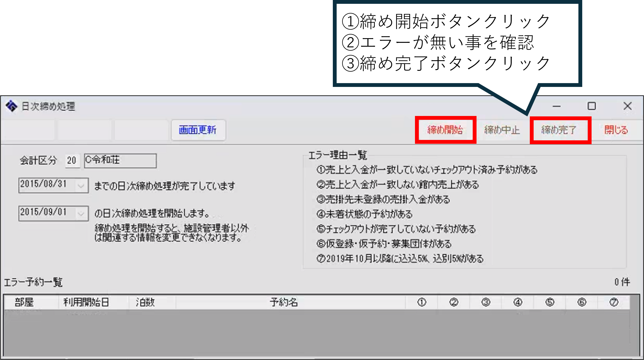644x360 pixels.
Task: Click the ⑦ error column header
Action: (x=613, y=303)
